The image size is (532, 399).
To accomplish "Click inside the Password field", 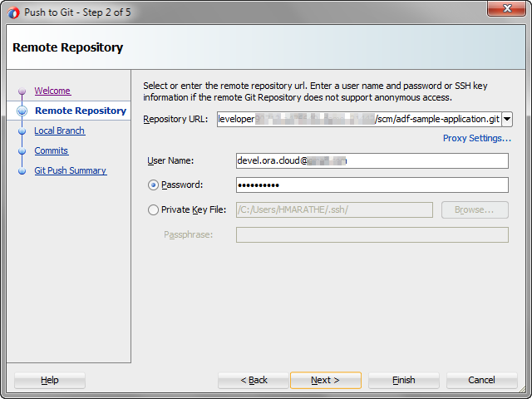I will coord(372,185).
